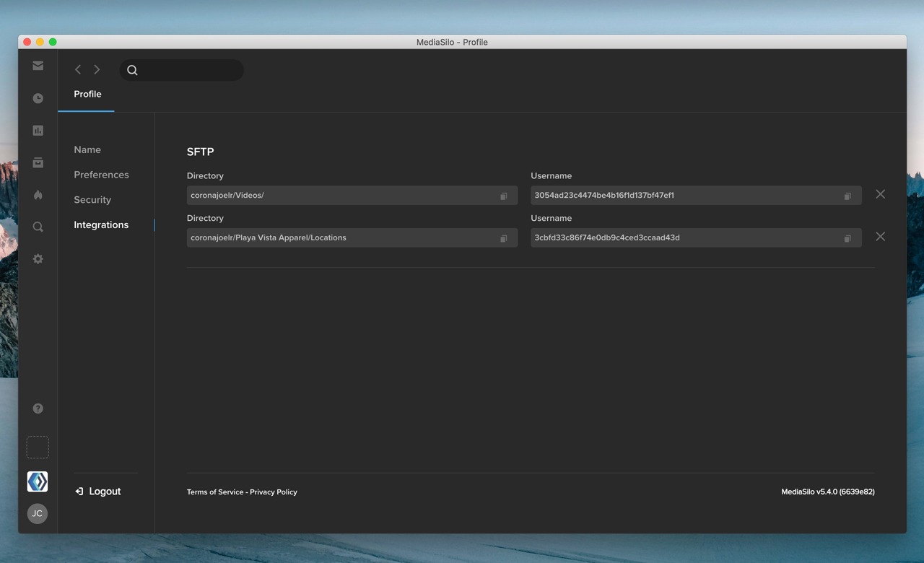The height and width of the screenshot is (563, 924).
Task: Select the Integrations settings section
Action: tap(101, 224)
